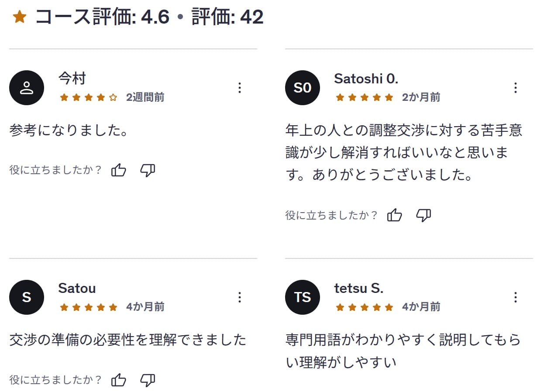Give a thumbs down to Satou's review
Image resolution: width=537 pixels, height=392 pixels.
point(148,380)
